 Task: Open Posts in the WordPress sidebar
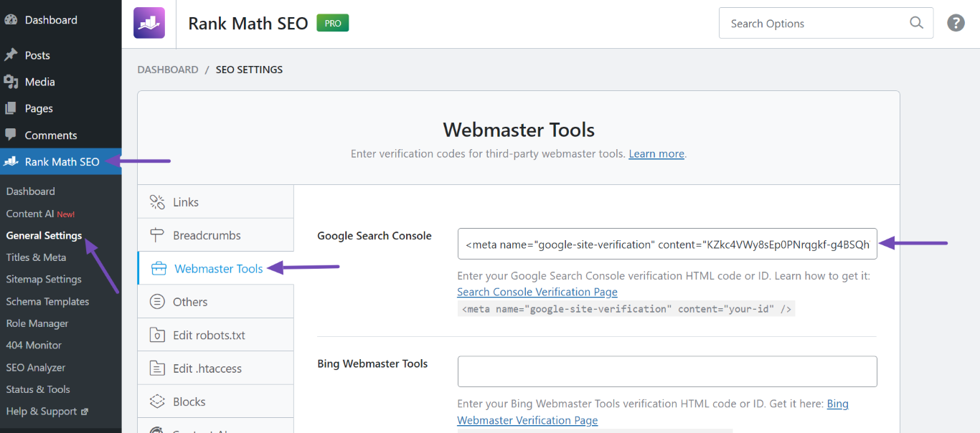(37, 55)
